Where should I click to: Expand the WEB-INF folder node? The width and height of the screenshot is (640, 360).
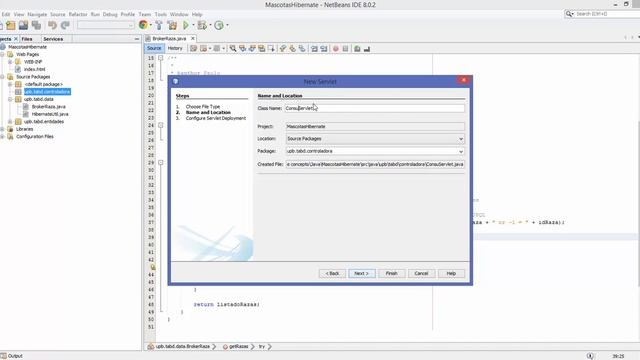(10, 62)
